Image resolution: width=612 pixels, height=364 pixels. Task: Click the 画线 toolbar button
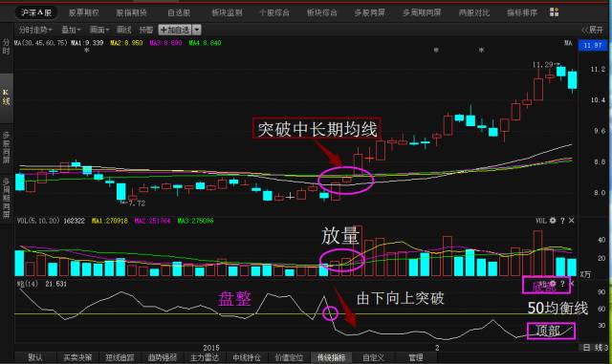pyautogui.click(x=124, y=30)
